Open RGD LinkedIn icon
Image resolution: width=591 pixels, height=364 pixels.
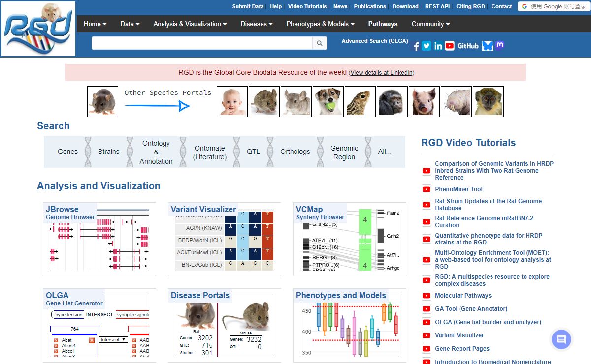click(x=438, y=46)
